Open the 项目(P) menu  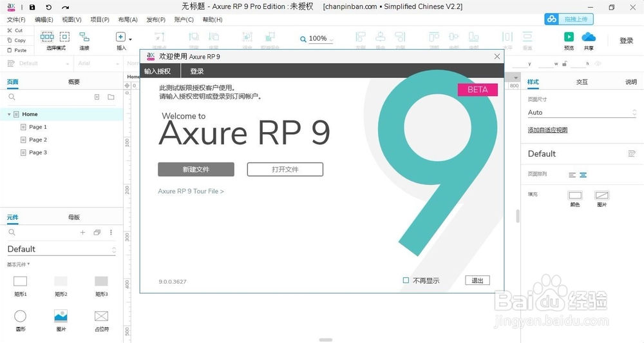pos(100,19)
